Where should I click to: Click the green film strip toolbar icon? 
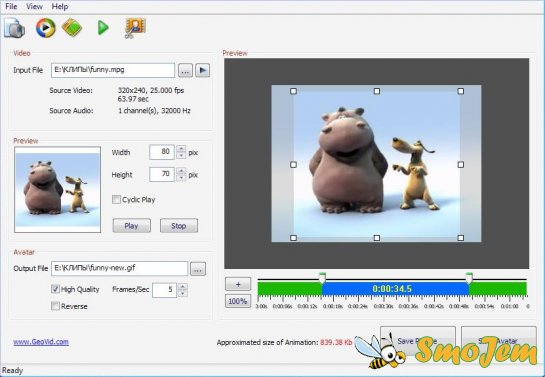pos(72,28)
